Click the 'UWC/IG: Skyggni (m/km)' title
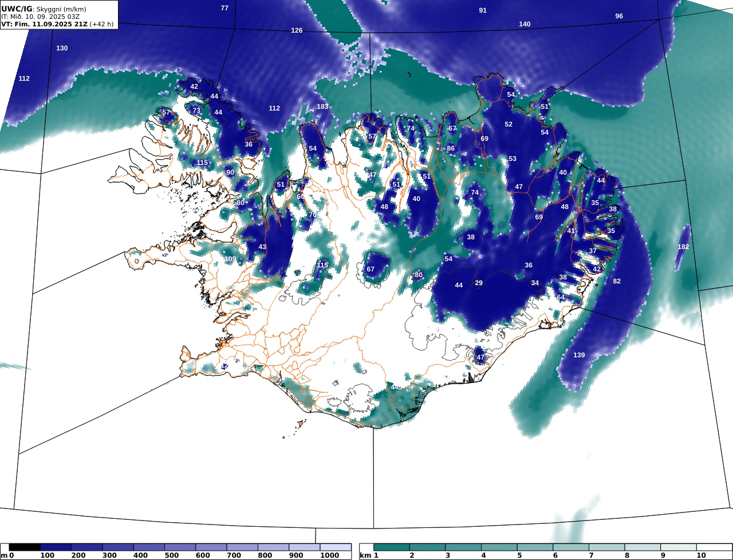The width and height of the screenshot is (733, 560). pos(44,9)
